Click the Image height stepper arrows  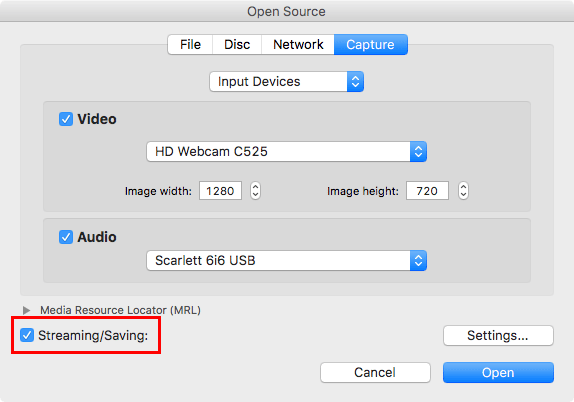click(x=463, y=191)
